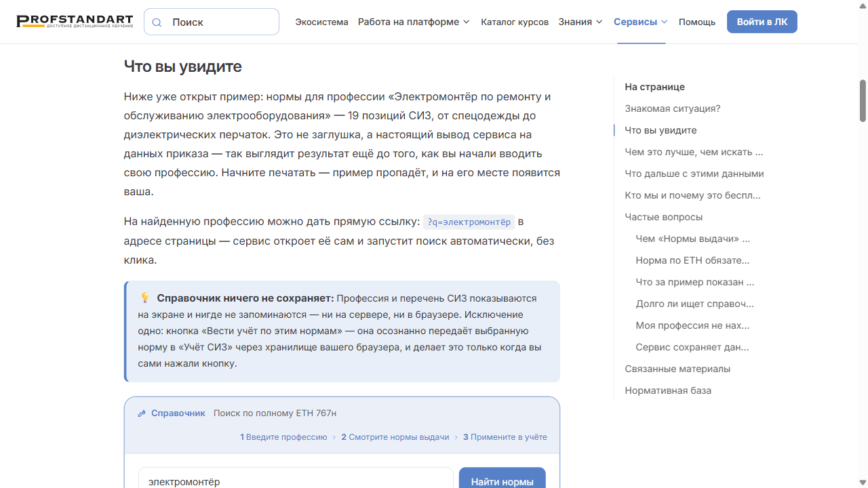Open FAQ item Долго ли ищет справоч...
This screenshot has width=868, height=488.
point(695,304)
